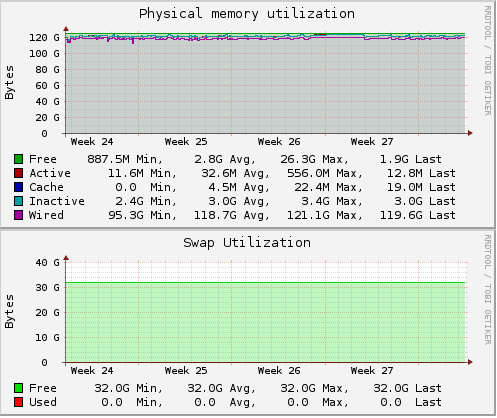Click the '32.0G Min' Swap Free value

pos(129,388)
